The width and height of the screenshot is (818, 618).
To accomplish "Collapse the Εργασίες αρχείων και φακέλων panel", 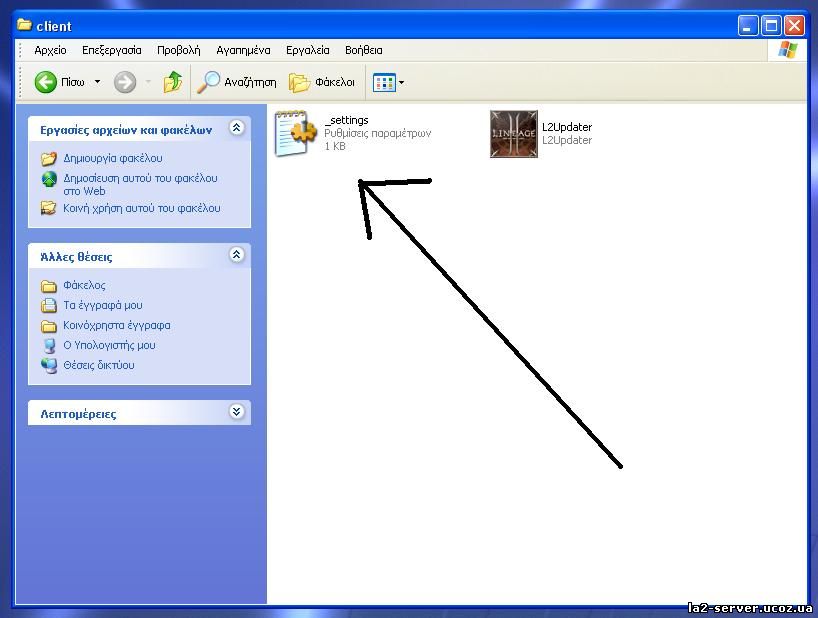I will (x=236, y=128).
